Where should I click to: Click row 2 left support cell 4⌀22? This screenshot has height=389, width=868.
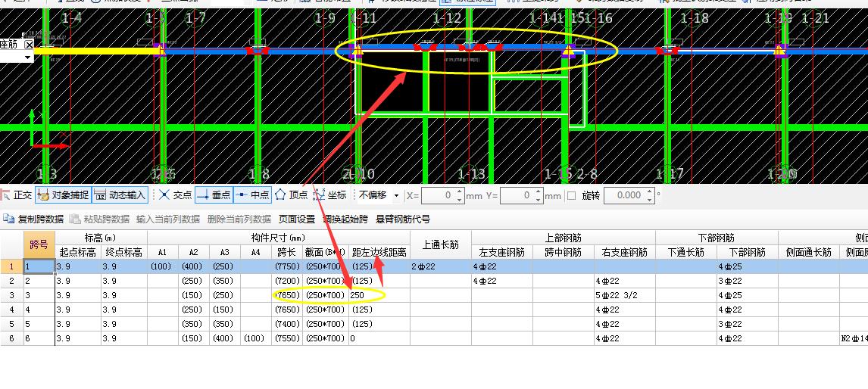(502, 281)
